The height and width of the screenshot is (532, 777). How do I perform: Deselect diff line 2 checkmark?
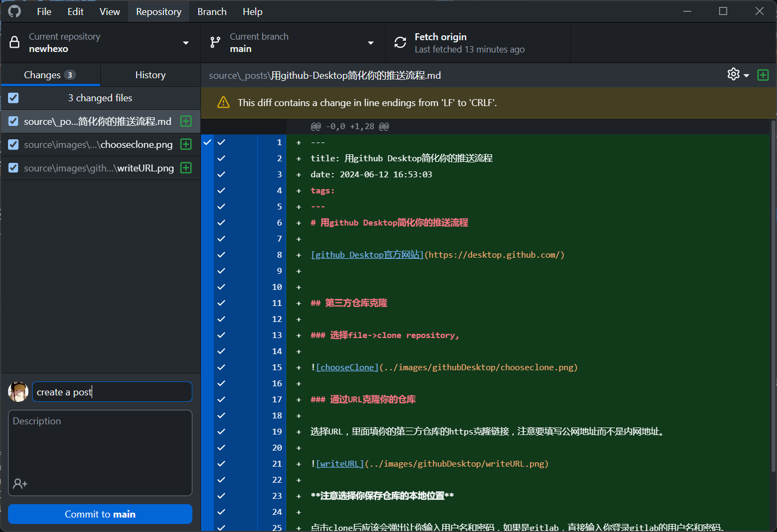(221, 158)
